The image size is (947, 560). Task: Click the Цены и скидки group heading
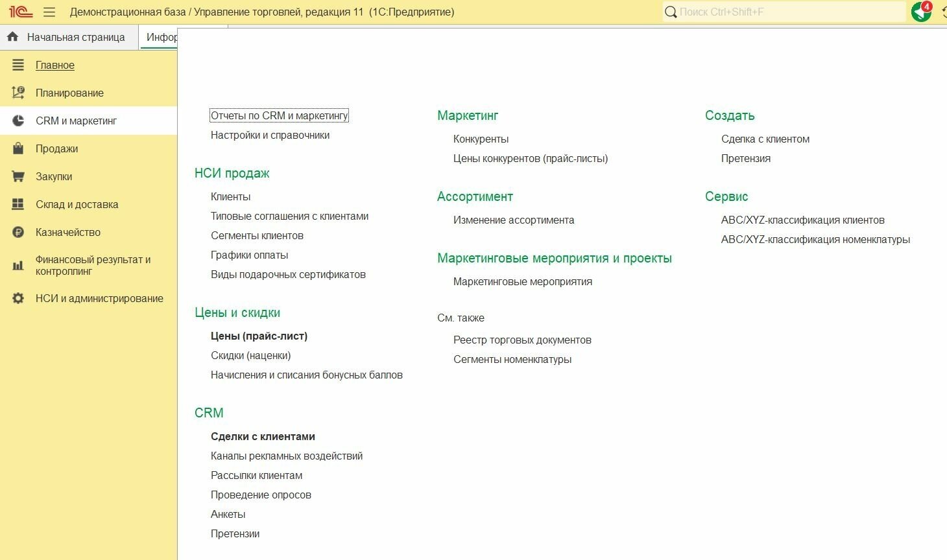(x=237, y=312)
